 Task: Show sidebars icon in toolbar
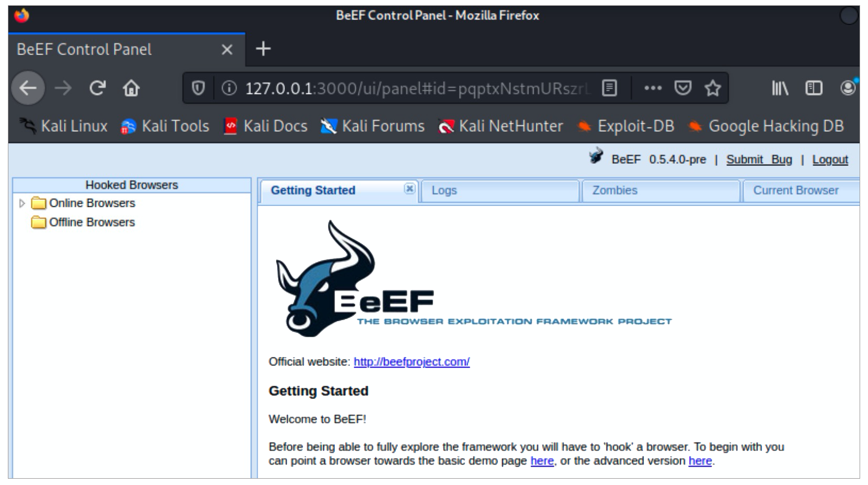pyautogui.click(x=813, y=88)
